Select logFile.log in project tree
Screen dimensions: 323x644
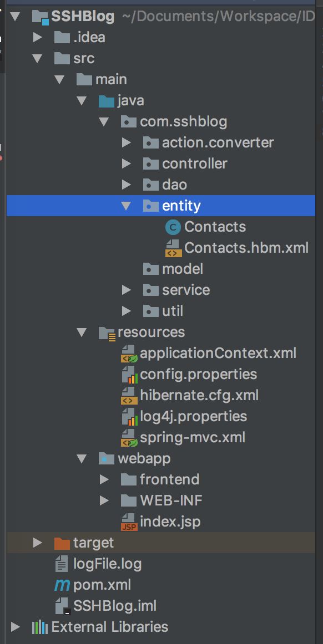tap(108, 564)
